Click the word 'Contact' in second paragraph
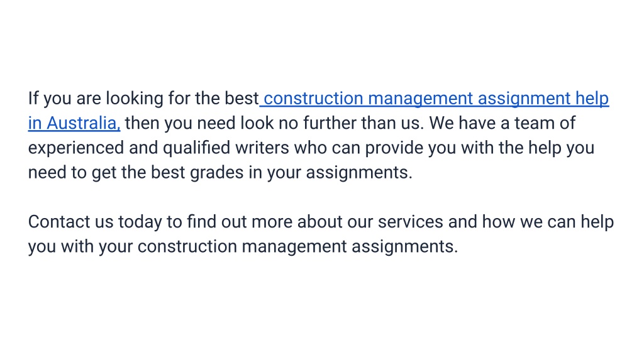 pyautogui.click(x=58, y=222)
